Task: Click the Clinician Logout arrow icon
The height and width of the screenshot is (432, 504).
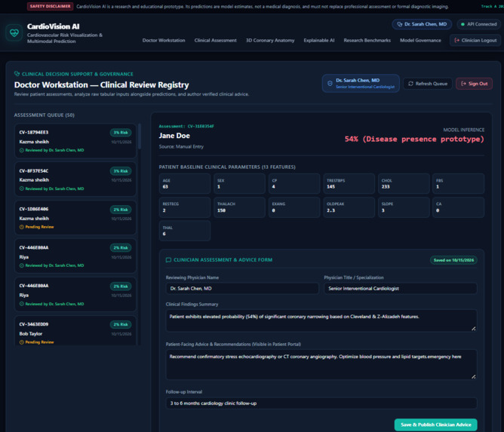Action: pos(456,40)
